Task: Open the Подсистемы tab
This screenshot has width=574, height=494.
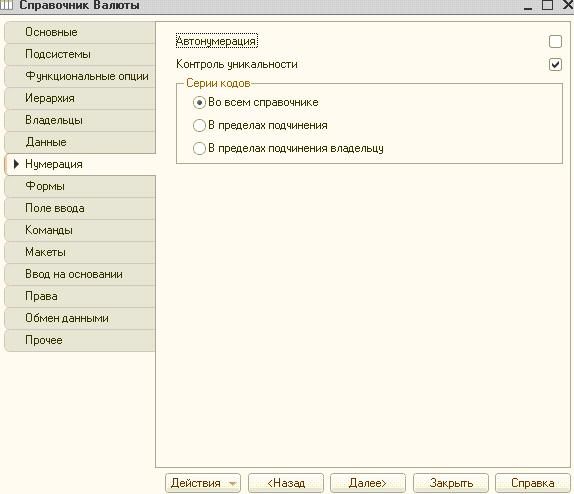Action: point(80,54)
